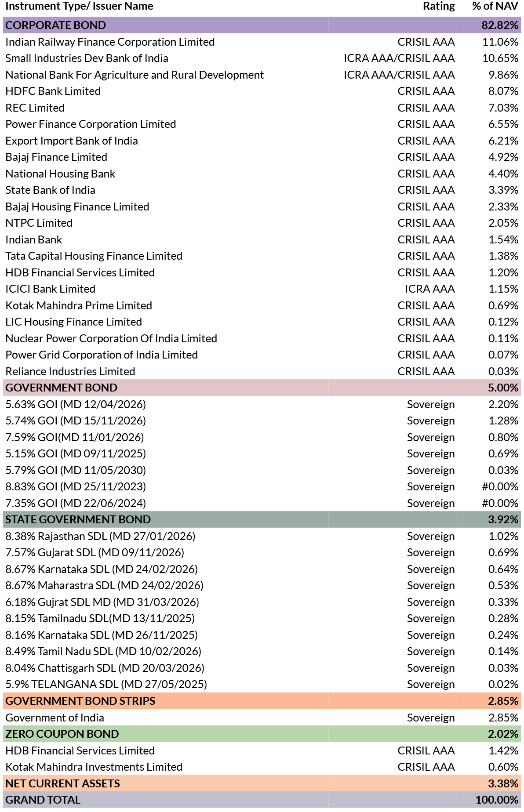Image resolution: width=524 pixels, height=812 pixels.
Task: Select the 5.63% GOI (MD 12/04/2026) entry
Action: (x=76, y=404)
